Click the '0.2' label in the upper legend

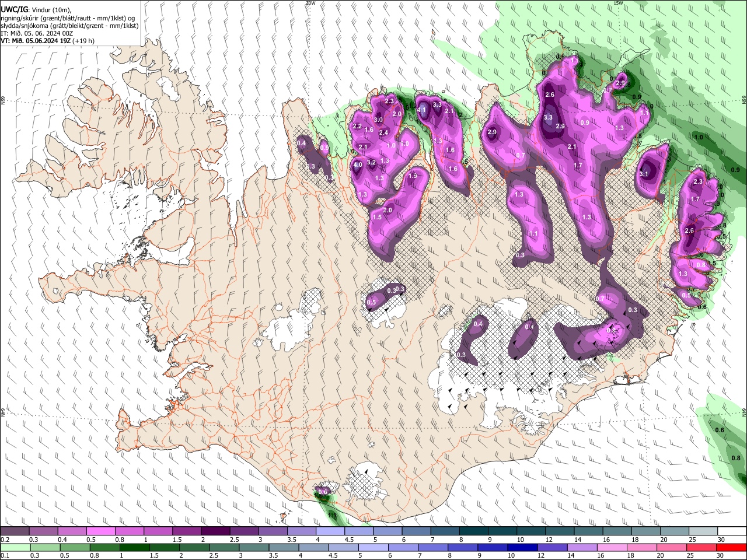[4, 540]
